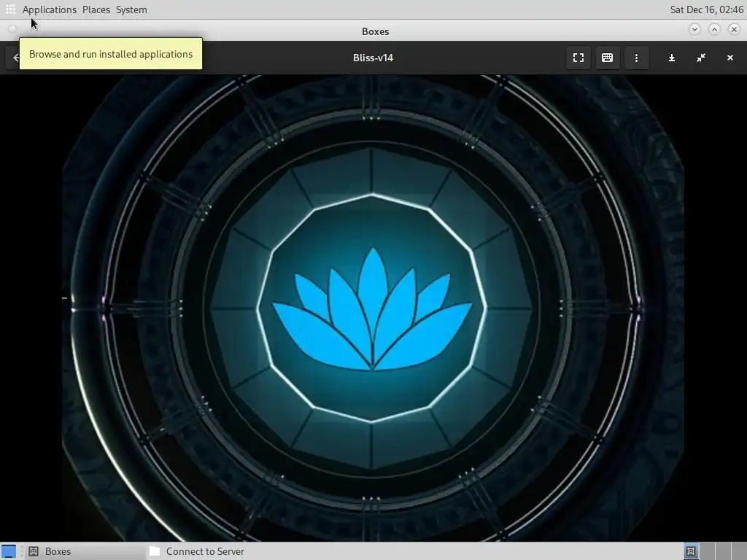Click the blue show desktop button in bottom panel

(x=9, y=551)
